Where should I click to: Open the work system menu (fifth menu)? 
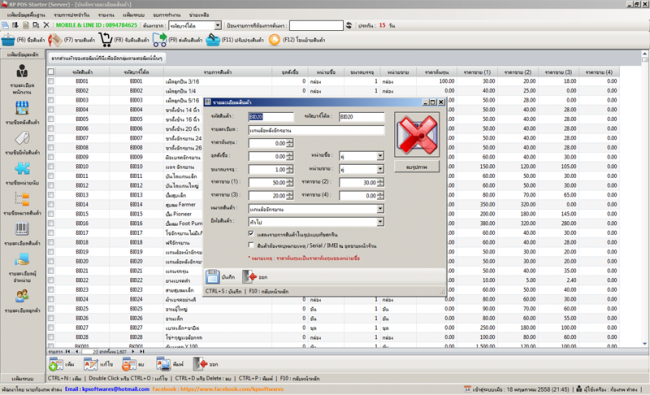pos(167,15)
